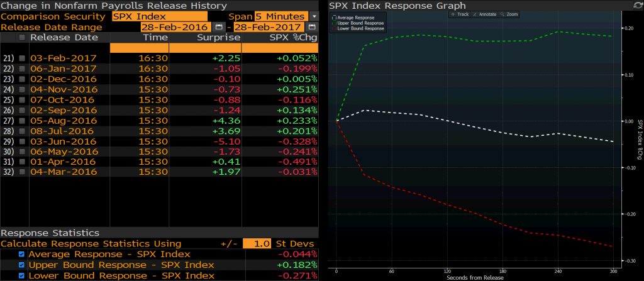Activate the Annotate tool on graph
Viewport: 644px width, 281px height.
[x=485, y=14]
